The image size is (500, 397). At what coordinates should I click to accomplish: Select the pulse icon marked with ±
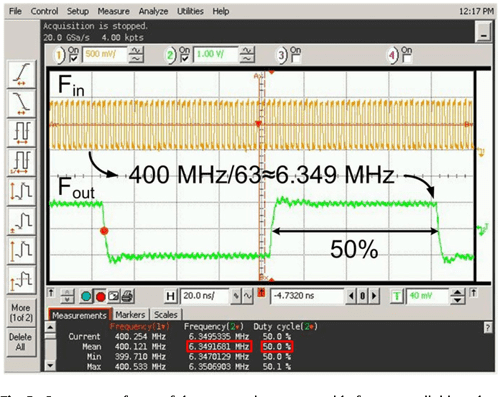[21, 221]
